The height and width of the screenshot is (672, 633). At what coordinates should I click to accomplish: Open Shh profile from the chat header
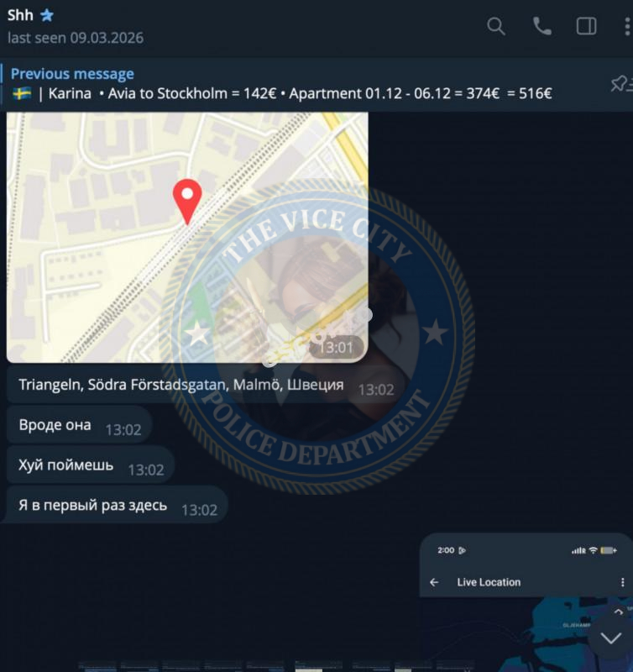click(20, 15)
